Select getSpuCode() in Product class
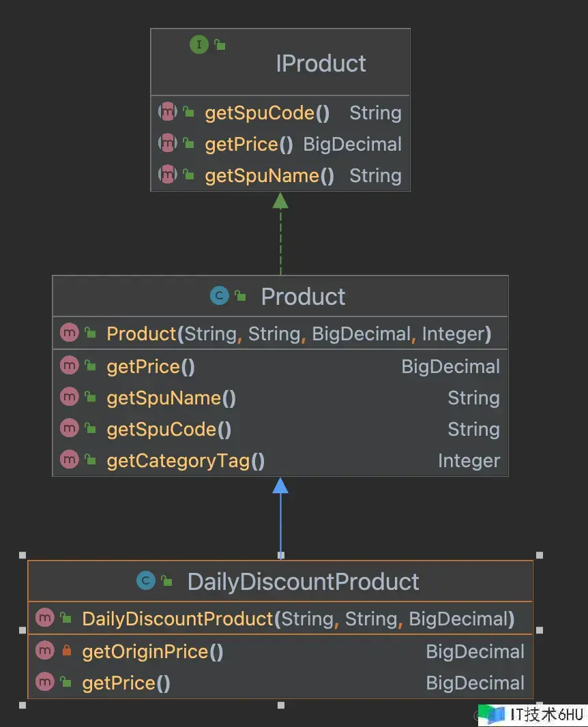 pyautogui.click(x=168, y=430)
